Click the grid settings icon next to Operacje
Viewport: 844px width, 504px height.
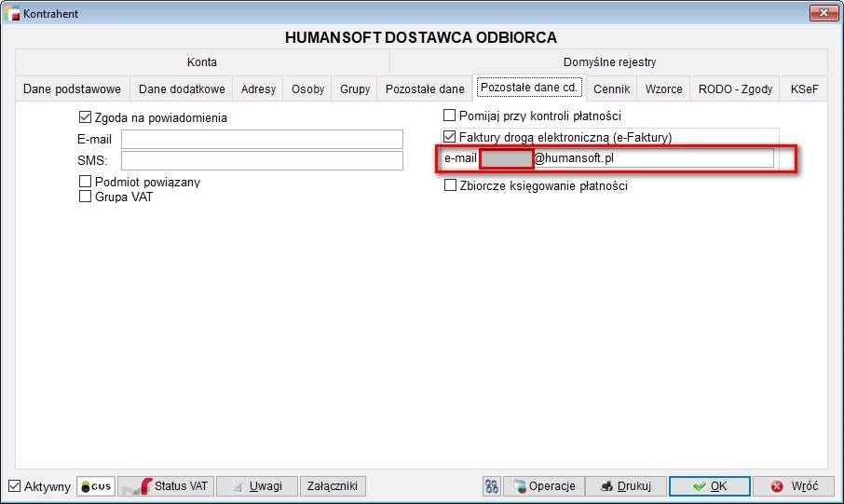click(x=492, y=486)
